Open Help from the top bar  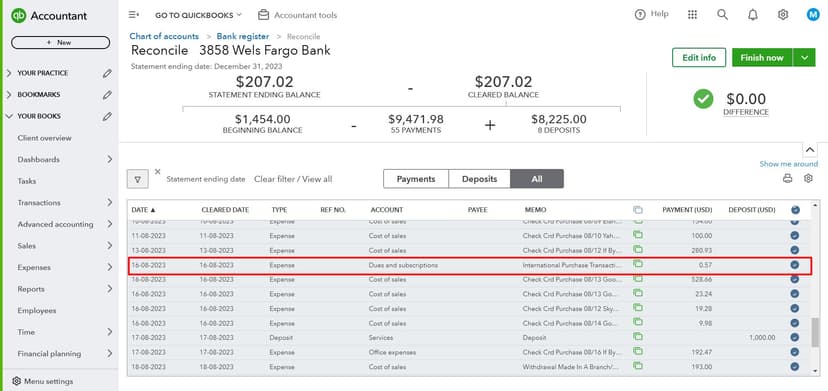652,14
